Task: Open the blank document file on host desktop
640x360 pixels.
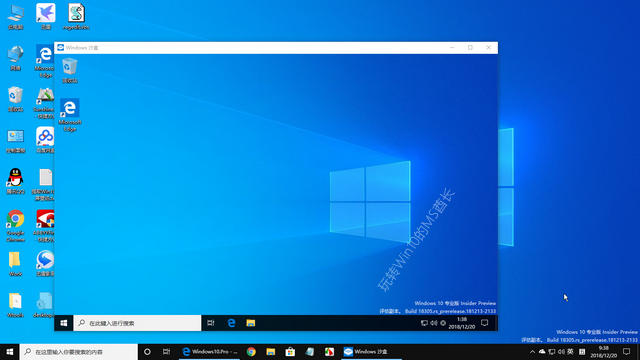Action: coord(45,184)
